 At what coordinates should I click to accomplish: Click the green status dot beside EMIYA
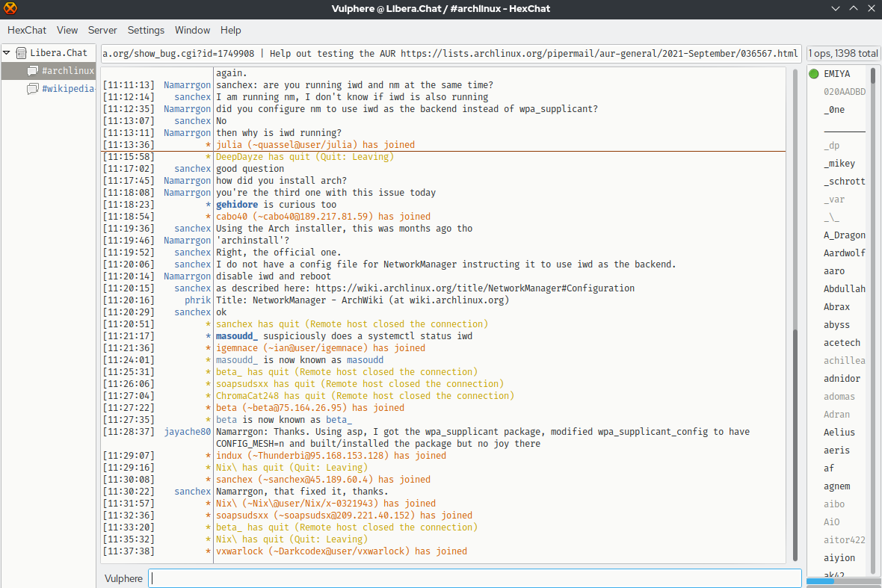[814, 74]
